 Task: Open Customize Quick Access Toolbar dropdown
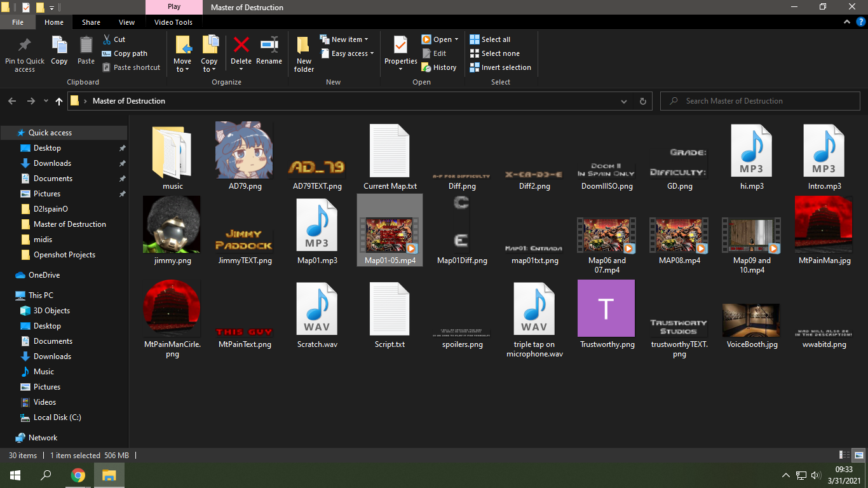[x=51, y=8]
